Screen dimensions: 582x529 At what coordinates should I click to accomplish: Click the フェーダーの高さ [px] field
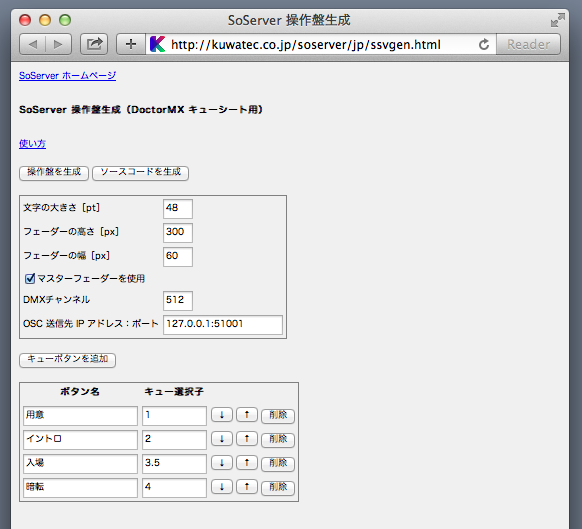178,233
